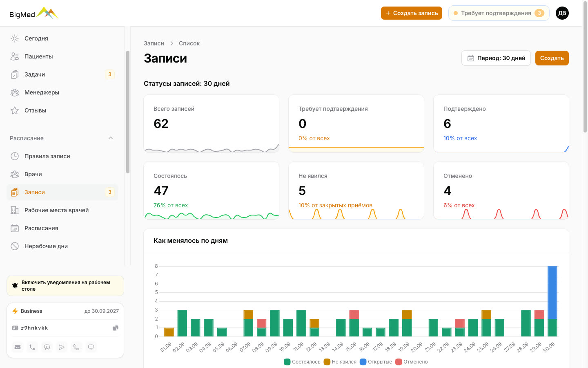Open the Требует подтверждения statistics card
588x368 pixels.
[x=356, y=123]
